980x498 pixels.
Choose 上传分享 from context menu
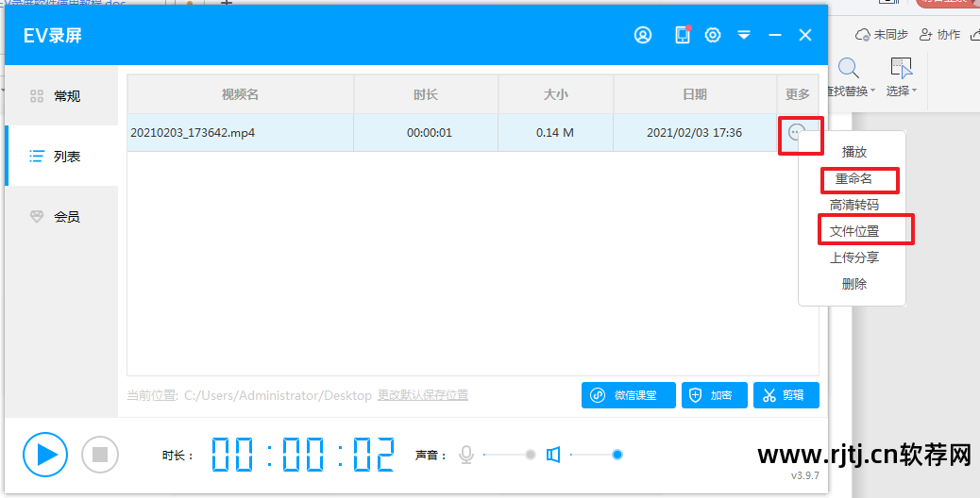[x=853, y=257]
